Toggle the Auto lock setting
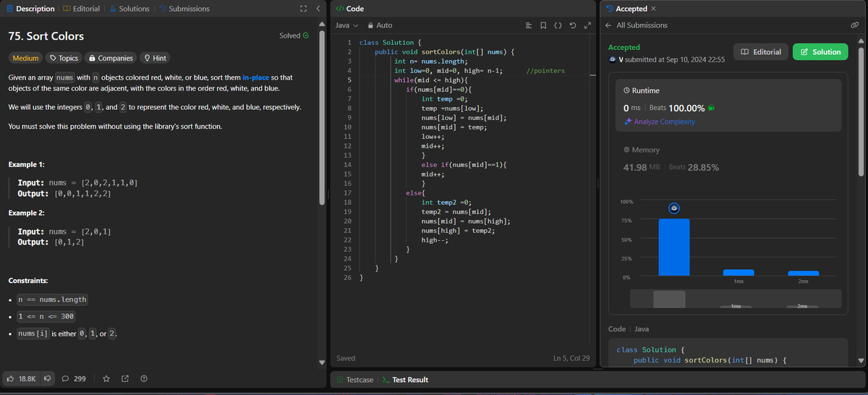The width and height of the screenshot is (868, 395). point(379,25)
